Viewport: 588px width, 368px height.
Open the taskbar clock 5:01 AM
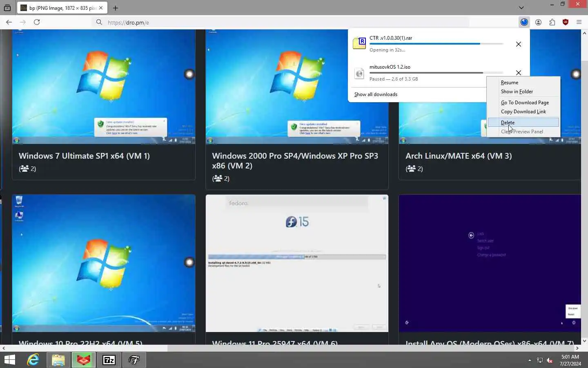[570, 360]
